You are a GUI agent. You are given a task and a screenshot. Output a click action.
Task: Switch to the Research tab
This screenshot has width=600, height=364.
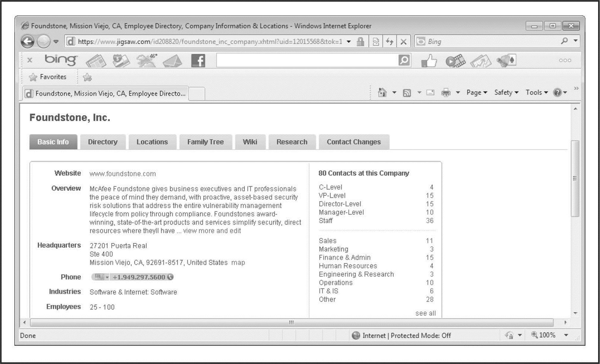292,142
